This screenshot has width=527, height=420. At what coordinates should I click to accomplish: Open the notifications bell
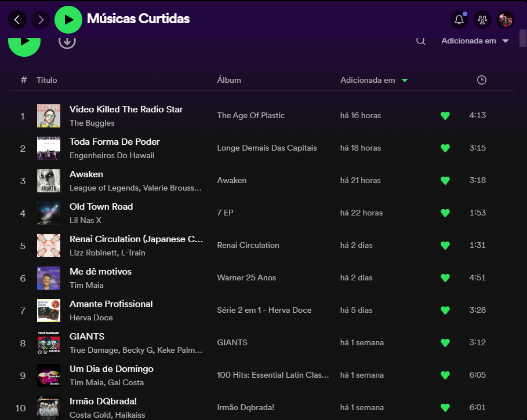click(459, 20)
